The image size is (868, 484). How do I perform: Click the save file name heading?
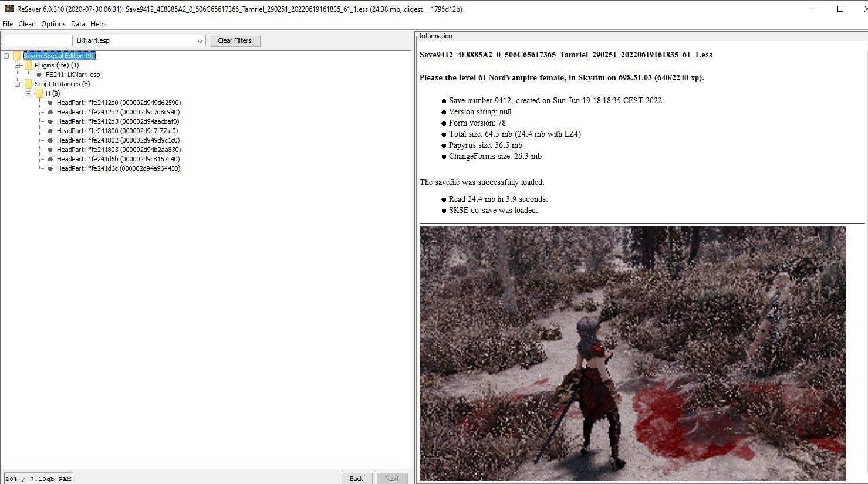pos(566,55)
